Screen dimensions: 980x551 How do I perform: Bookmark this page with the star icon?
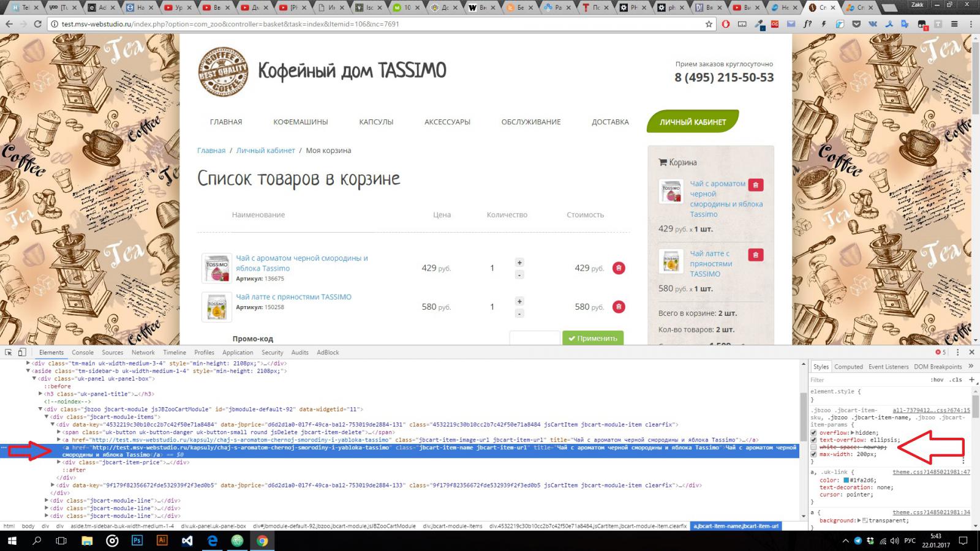[x=709, y=24]
